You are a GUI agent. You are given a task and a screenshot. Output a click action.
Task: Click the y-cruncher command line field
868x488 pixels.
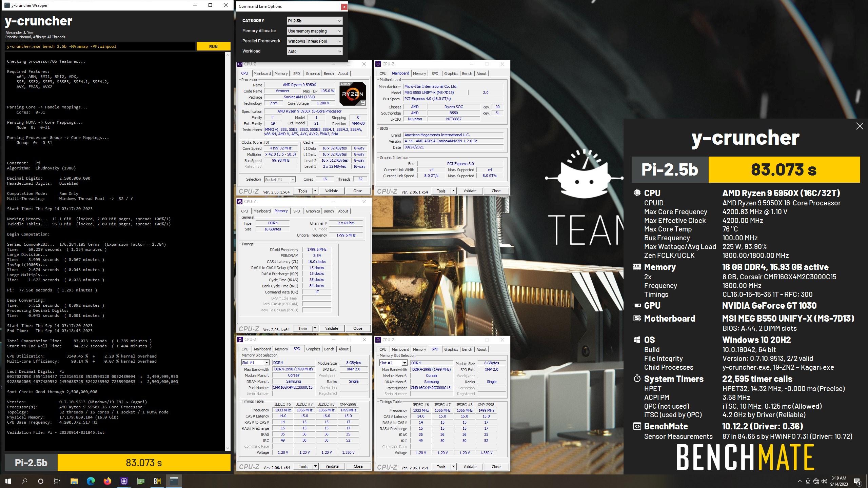point(100,46)
